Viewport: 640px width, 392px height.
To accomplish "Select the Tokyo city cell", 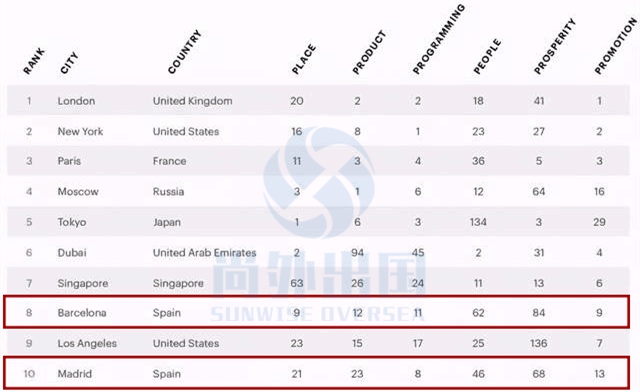I will [72, 222].
